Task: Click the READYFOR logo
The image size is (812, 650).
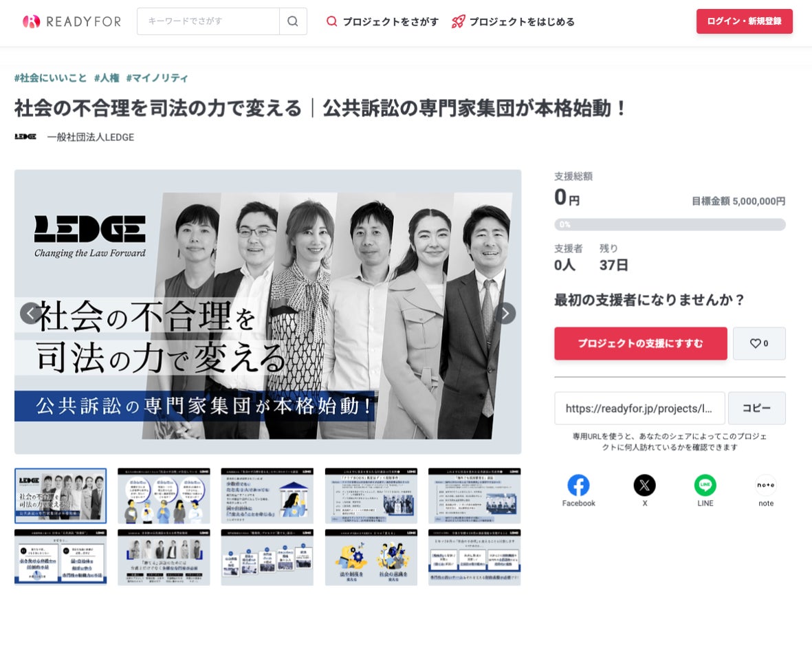Action: coord(72,21)
